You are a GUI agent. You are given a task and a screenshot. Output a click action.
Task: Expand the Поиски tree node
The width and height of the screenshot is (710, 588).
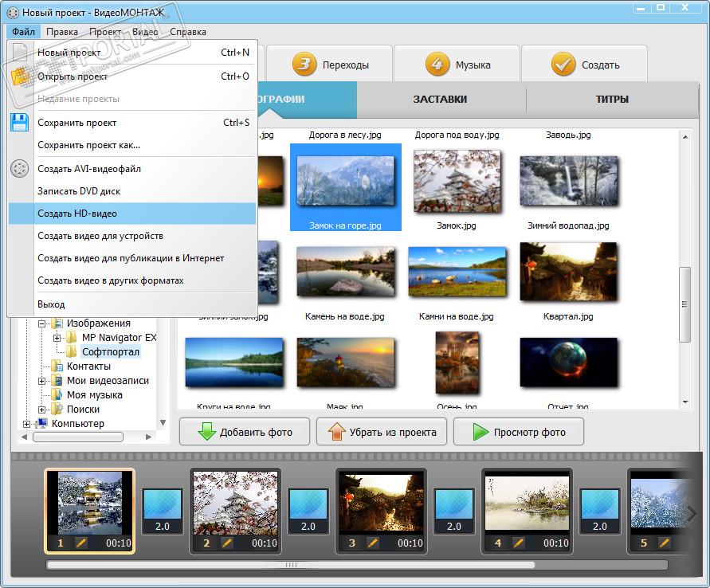41,410
